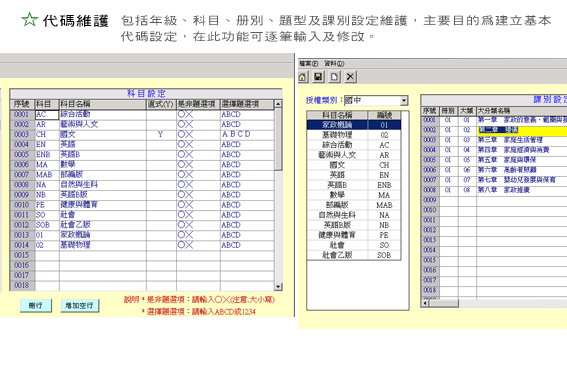Select 藝術與人文 in the subject name list

tap(354, 155)
